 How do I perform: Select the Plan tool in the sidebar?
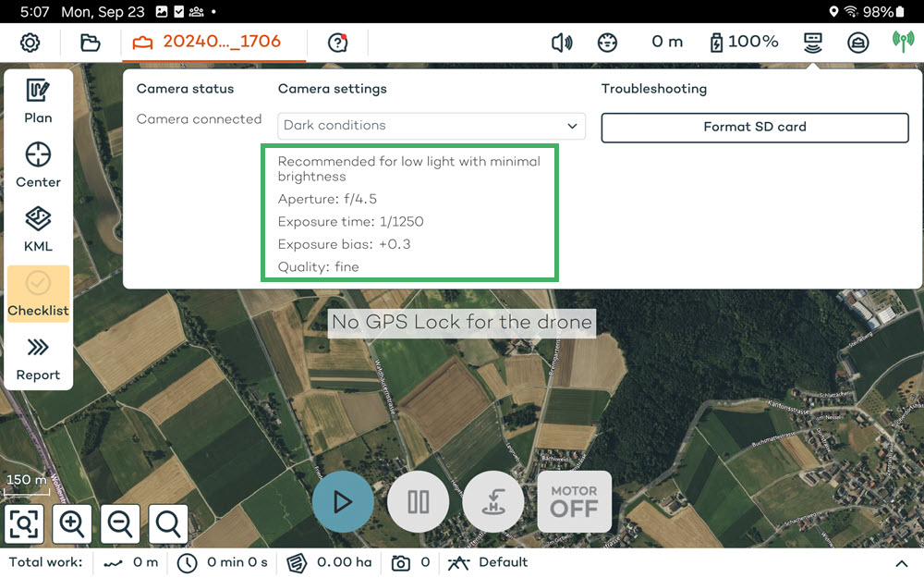[38, 104]
